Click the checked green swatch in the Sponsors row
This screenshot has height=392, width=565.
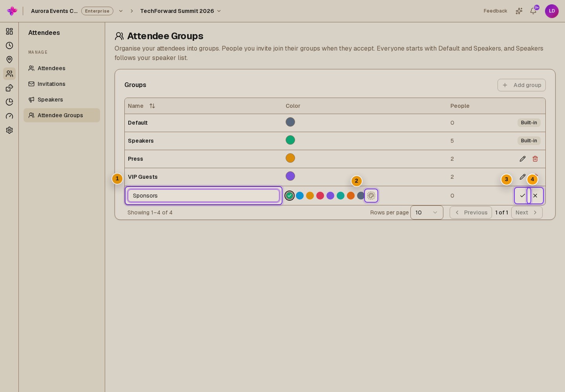(290, 196)
